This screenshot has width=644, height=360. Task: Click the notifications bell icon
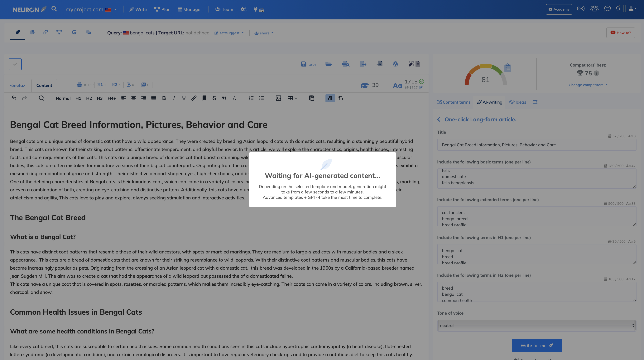618,9
